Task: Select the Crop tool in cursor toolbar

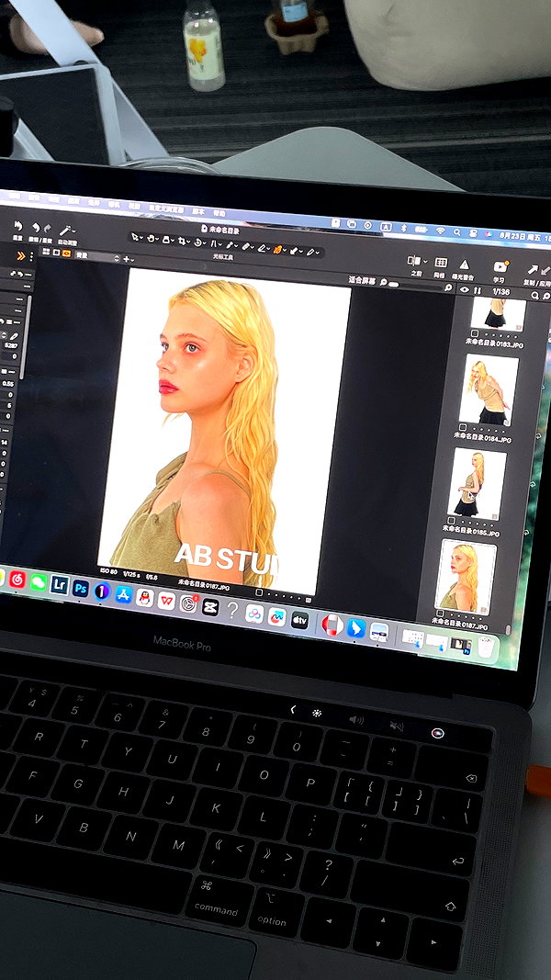Action: pos(183,242)
